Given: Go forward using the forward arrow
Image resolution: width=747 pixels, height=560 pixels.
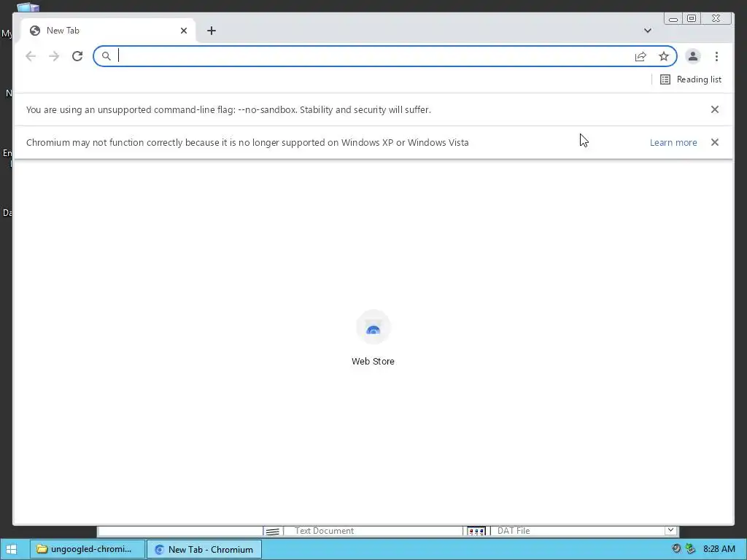Looking at the screenshot, I should pos(54,56).
